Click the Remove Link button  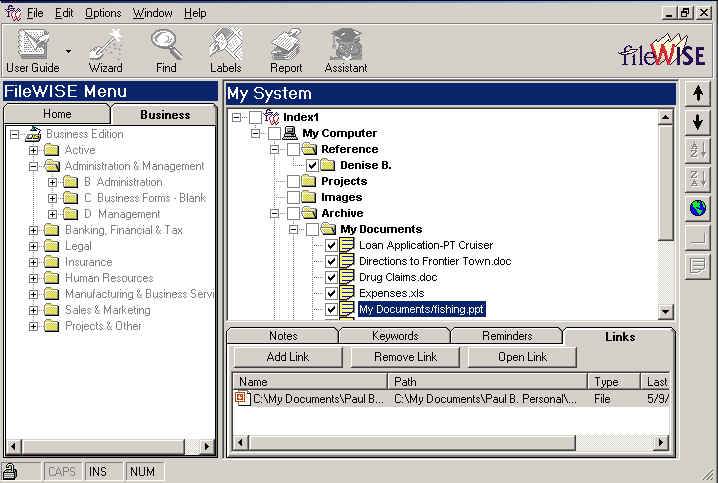pos(405,357)
